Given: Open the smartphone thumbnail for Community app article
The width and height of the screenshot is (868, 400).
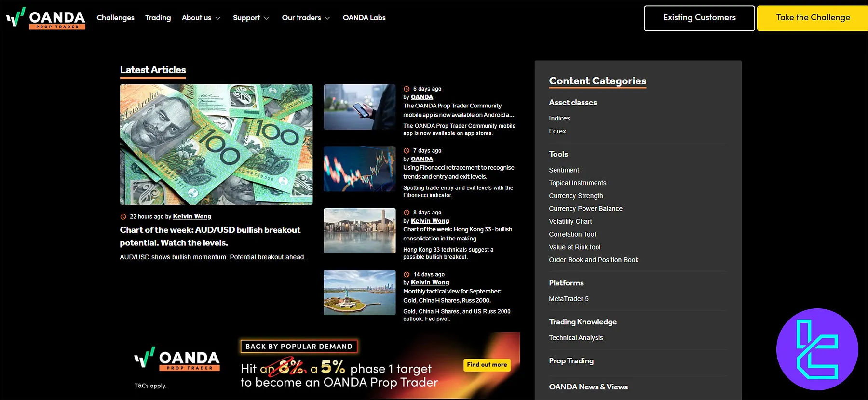Looking at the screenshot, I should 360,107.
